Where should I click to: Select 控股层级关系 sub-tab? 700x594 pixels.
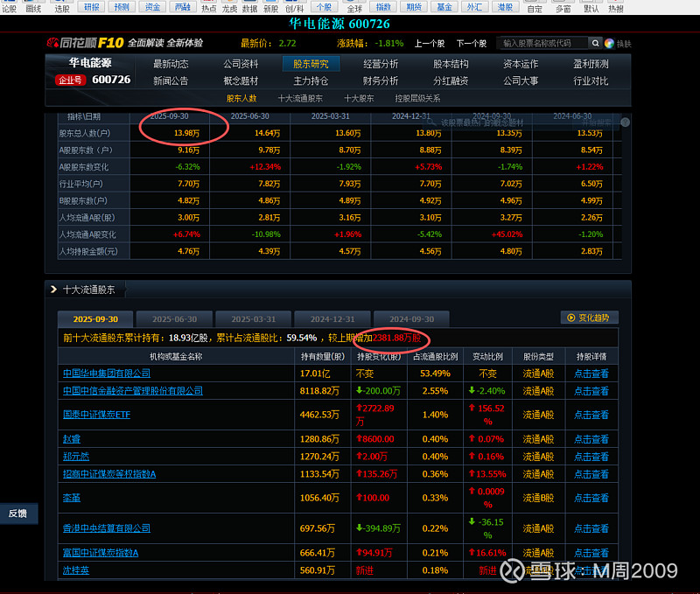coord(417,98)
